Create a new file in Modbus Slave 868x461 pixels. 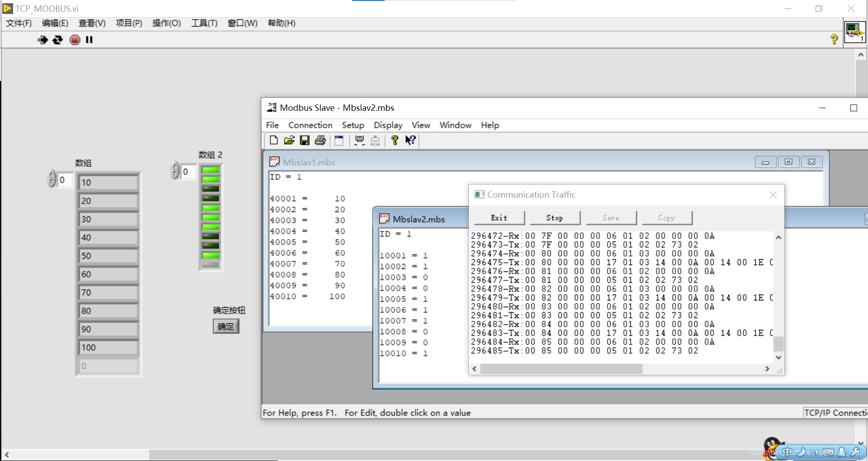(x=273, y=140)
